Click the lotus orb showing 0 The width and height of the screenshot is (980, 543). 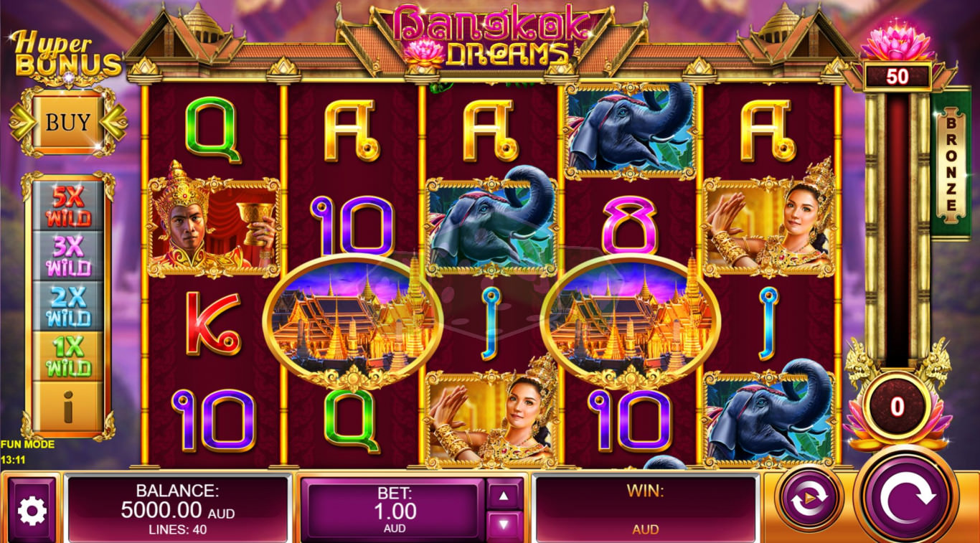tap(897, 407)
